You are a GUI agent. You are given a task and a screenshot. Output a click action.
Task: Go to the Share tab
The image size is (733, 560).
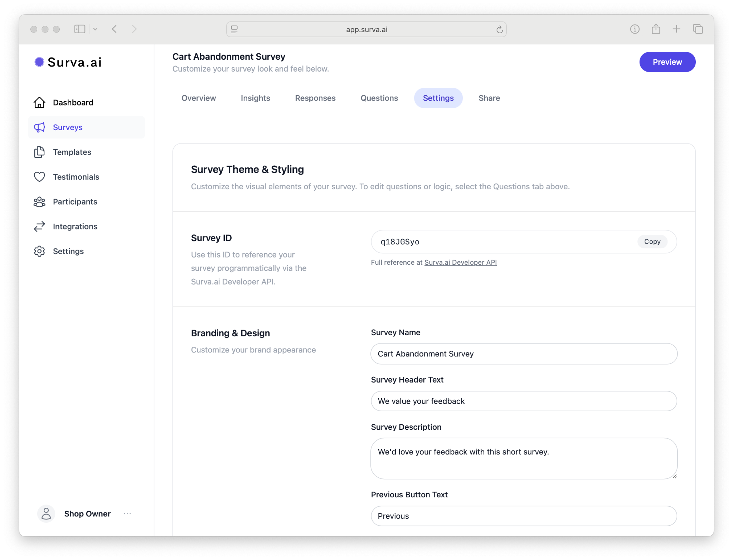pos(489,98)
